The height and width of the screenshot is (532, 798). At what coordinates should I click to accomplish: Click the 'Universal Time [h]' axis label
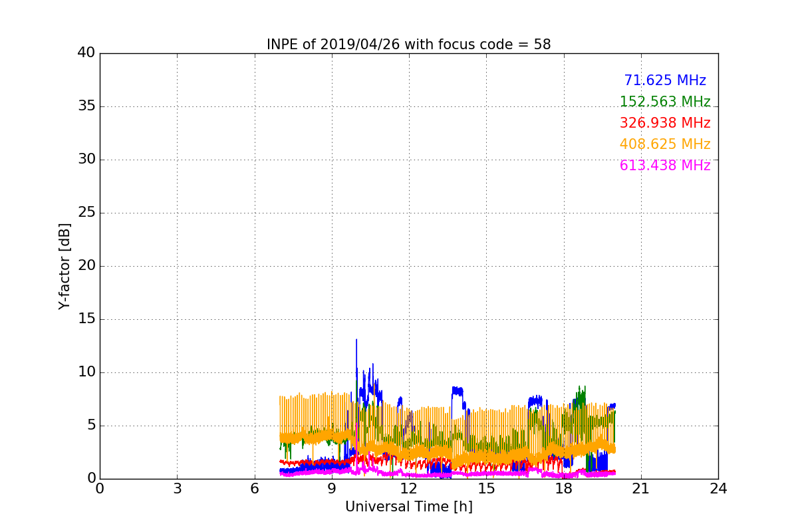click(x=408, y=507)
